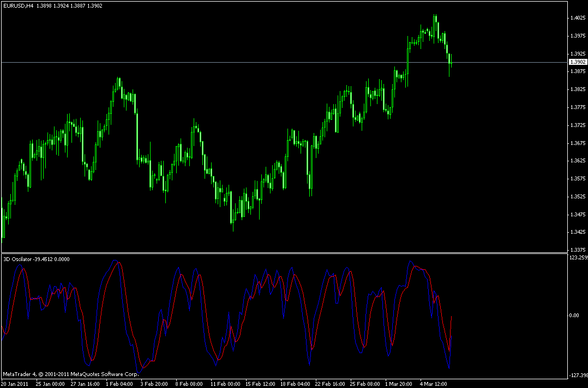Click the 11 Feb 00:00 time label
This screenshot has height=388, width=588.
[x=225, y=384]
